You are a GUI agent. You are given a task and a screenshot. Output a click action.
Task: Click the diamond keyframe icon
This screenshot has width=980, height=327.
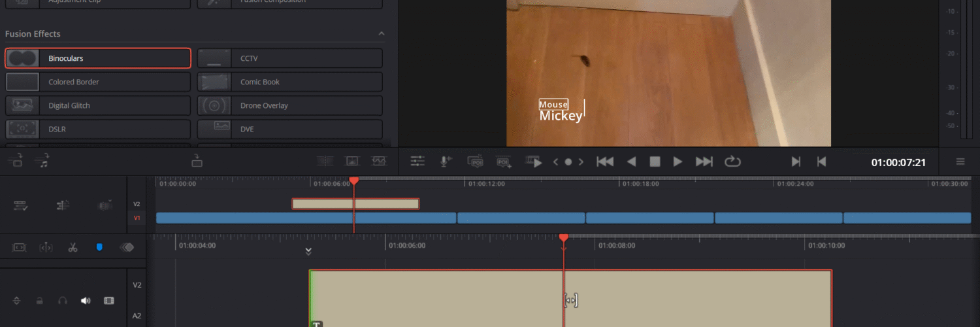(x=127, y=247)
